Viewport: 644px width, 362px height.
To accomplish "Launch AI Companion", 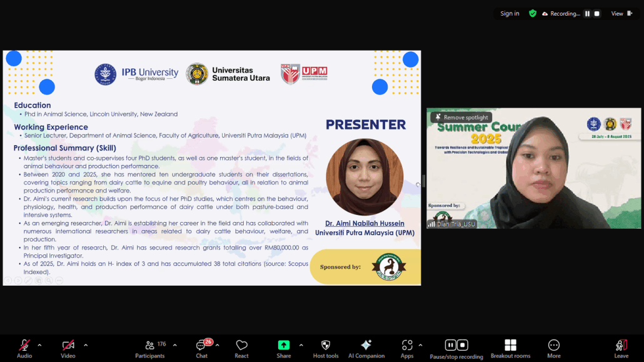I will [366, 346].
